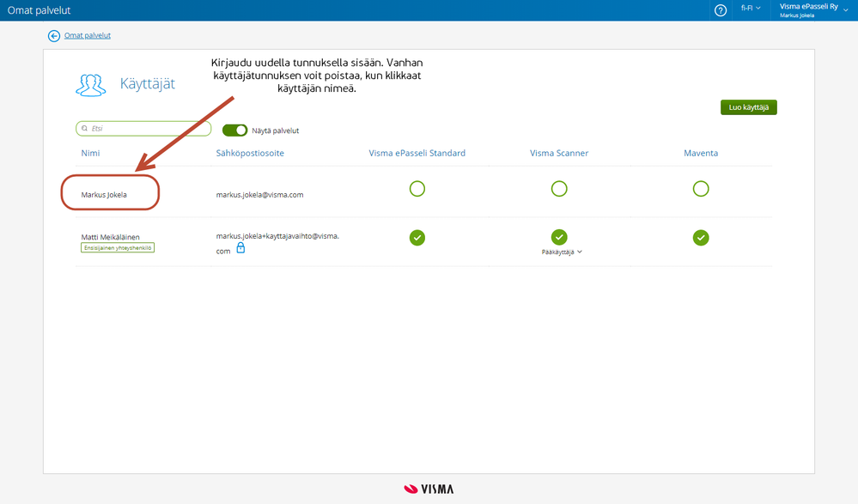Screen dimensions: 858x504
Task: Disable Visma ePasseli Standard for Matti Meikäläinen
Action: point(417,238)
